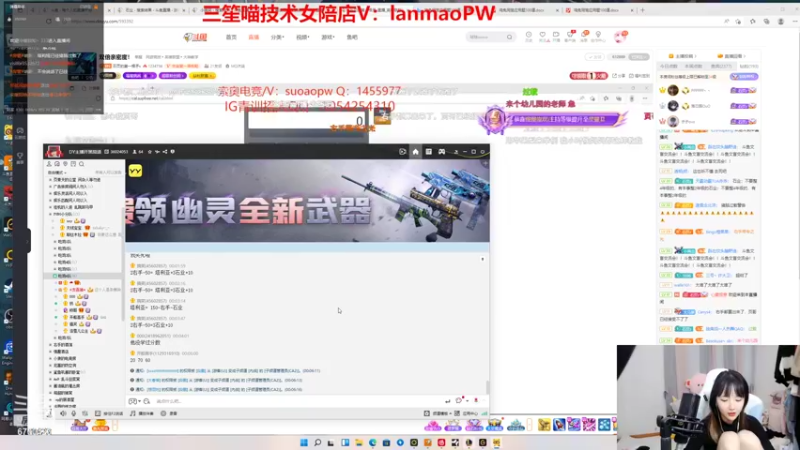Open Microsoft Edge on taskbar
This screenshot has width=800, height=450.
372,442
